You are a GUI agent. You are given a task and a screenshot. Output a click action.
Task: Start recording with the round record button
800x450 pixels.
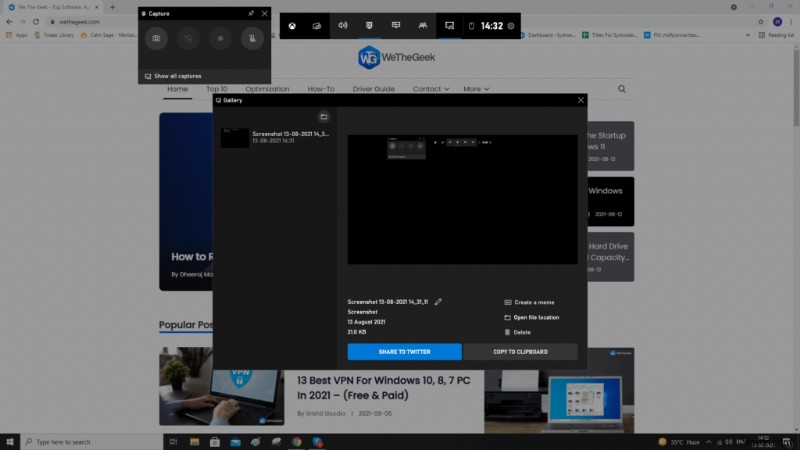[x=220, y=38]
